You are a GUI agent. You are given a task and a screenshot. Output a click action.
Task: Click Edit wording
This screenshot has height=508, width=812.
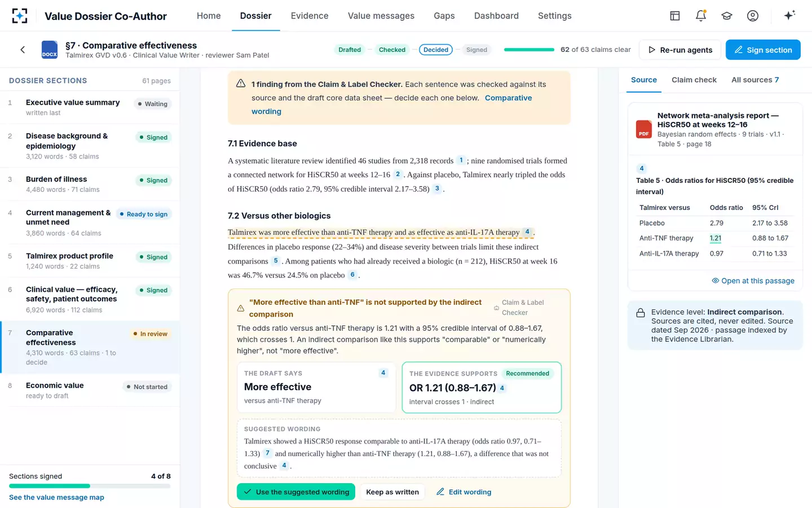coord(464,492)
